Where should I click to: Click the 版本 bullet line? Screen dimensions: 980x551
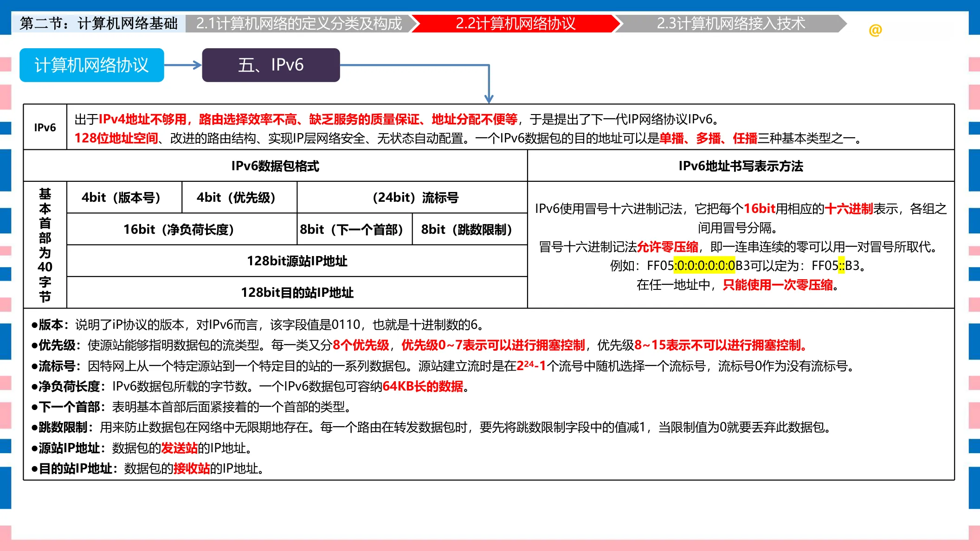tap(258, 325)
